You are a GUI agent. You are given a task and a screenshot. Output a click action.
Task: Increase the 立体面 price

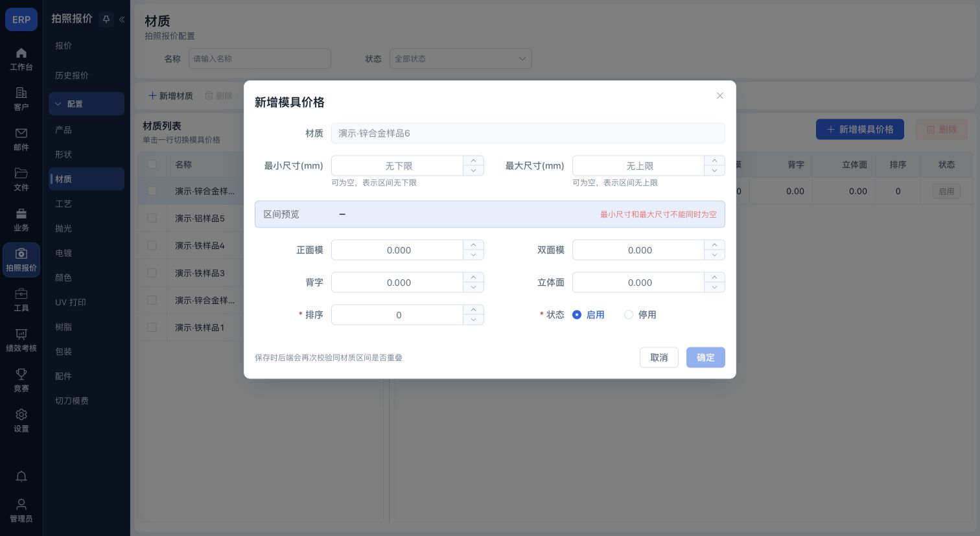click(x=714, y=277)
